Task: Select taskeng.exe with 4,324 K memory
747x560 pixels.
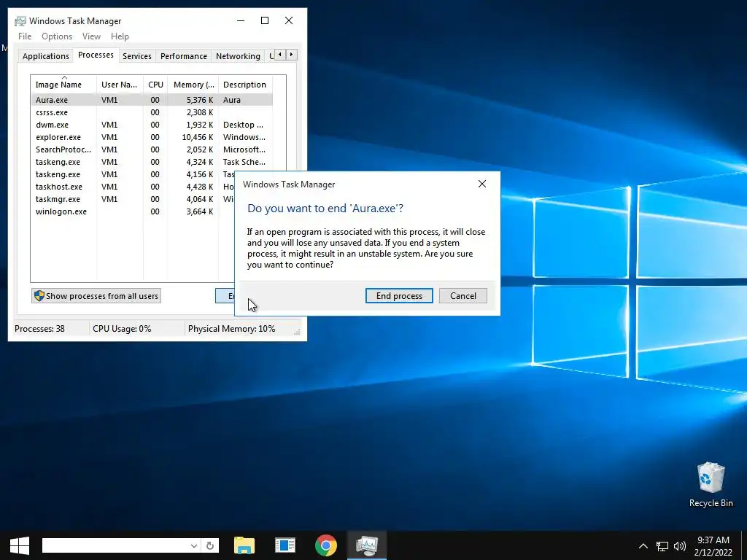Action: pyautogui.click(x=152, y=162)
